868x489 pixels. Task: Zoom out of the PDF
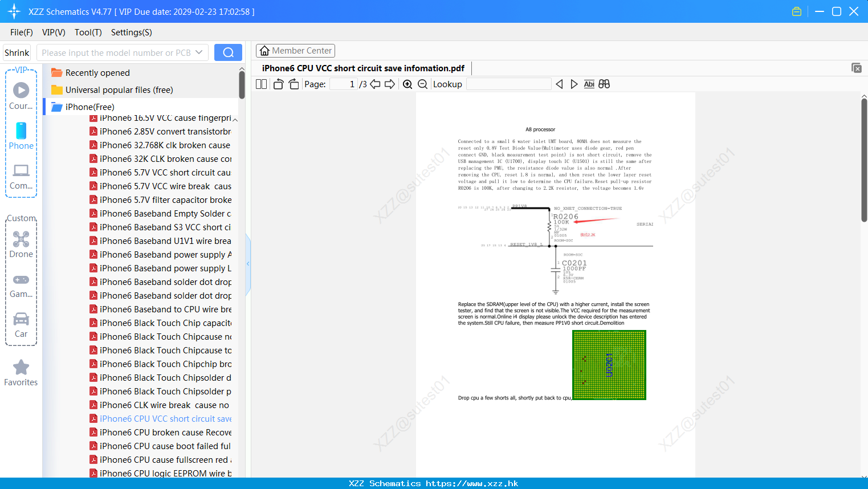pos(423,84)
